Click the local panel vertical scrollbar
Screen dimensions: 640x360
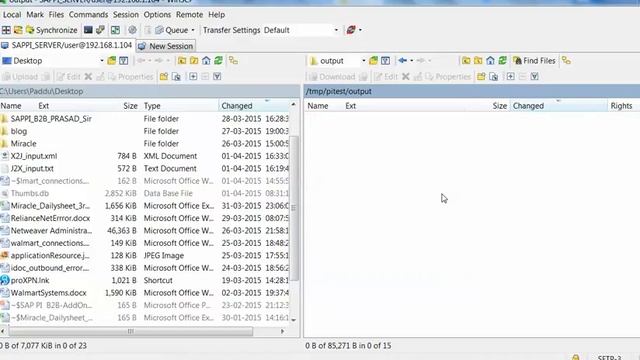293,208
